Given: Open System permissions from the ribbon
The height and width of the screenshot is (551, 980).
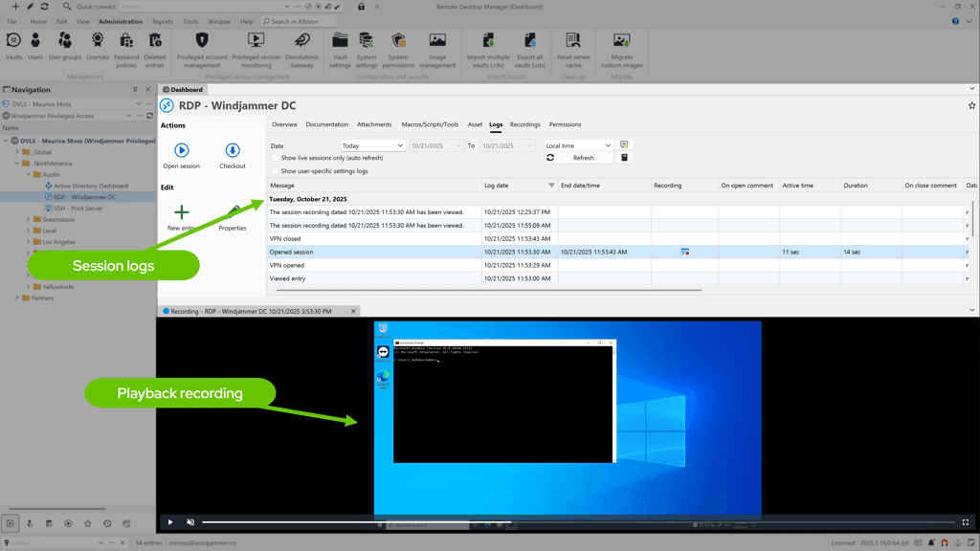Looking at the screenshot, I should click(x=398, y=43).
